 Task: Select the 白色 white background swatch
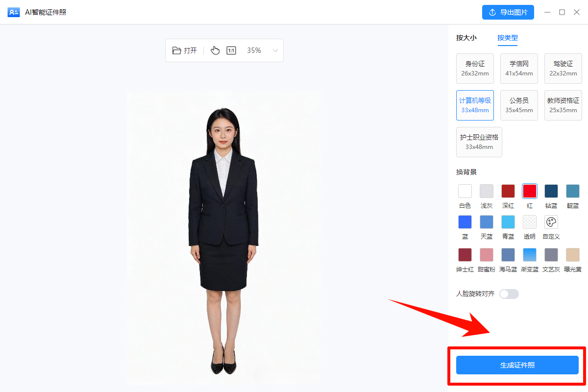click(x=465, y=192)
